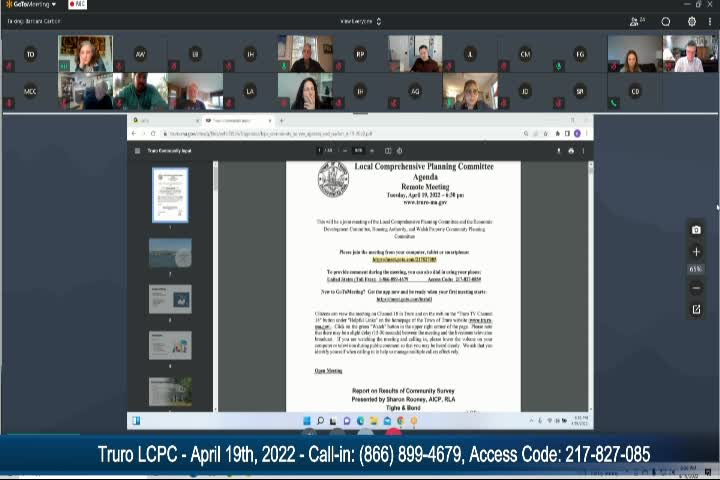Pop out shared screen to new window

pyautogui.click(x=696, y=309)
